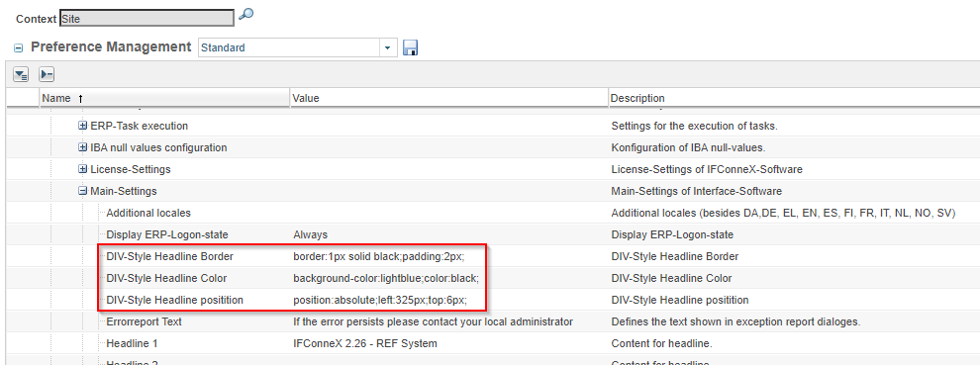Click into the Context Site field

pyautogui.click(x=147, y=18)
